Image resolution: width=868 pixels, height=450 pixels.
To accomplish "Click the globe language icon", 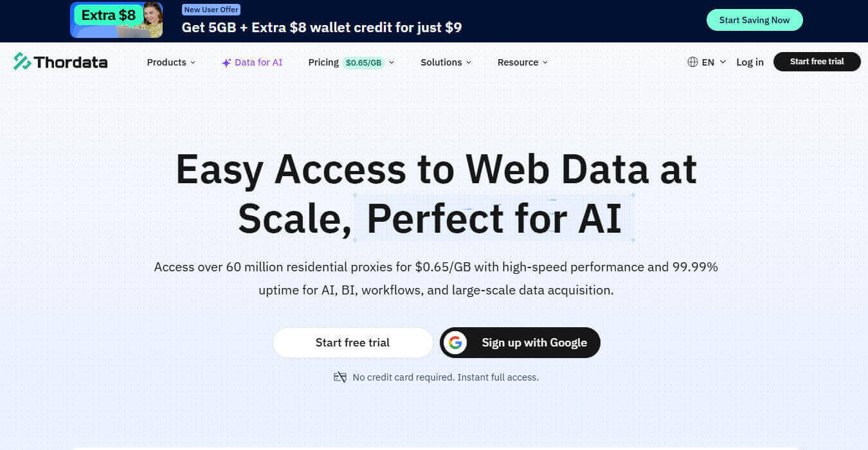I will pos(692,62).
